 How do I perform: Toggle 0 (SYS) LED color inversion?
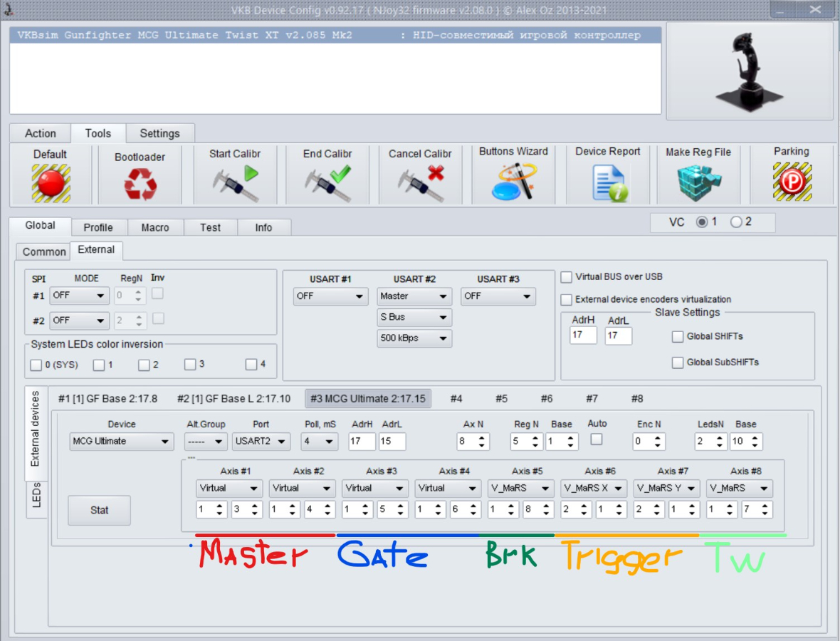point(36,365)
